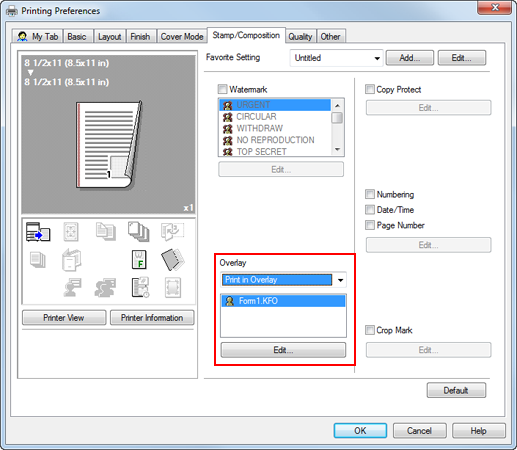517x450 pixels.
Task: Select the TOP SECRET watermark entry
Action: coord(275,151)
